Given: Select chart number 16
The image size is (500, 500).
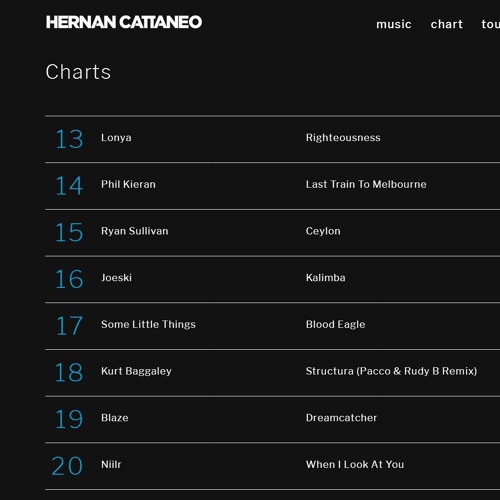Looking at the screenshot, I should point(69,279).
